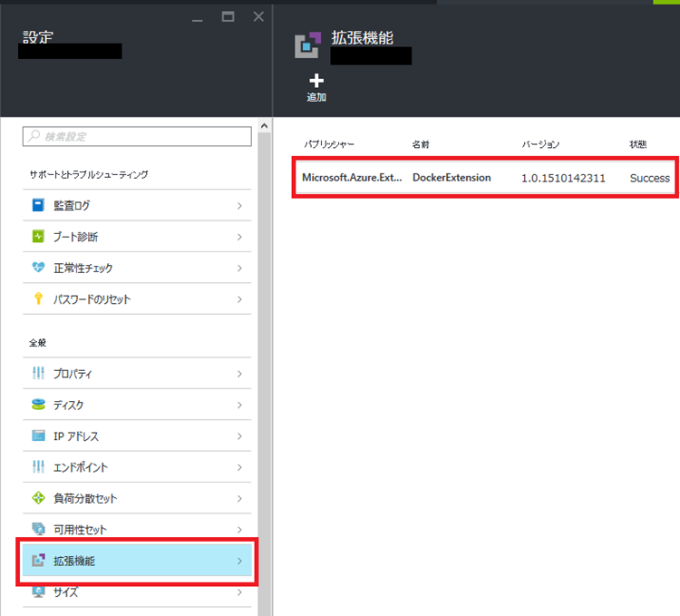Image resolution: width=680 pixels, height=616 pixels.
Task: Open ブート診断 settings entry
Action: (x=137, y=237)
